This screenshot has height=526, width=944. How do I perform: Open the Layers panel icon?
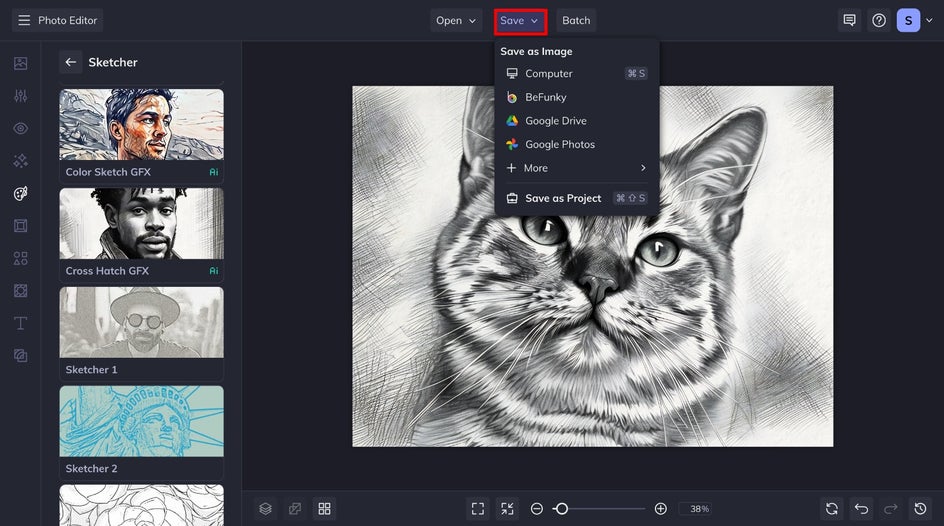(266, 509)
